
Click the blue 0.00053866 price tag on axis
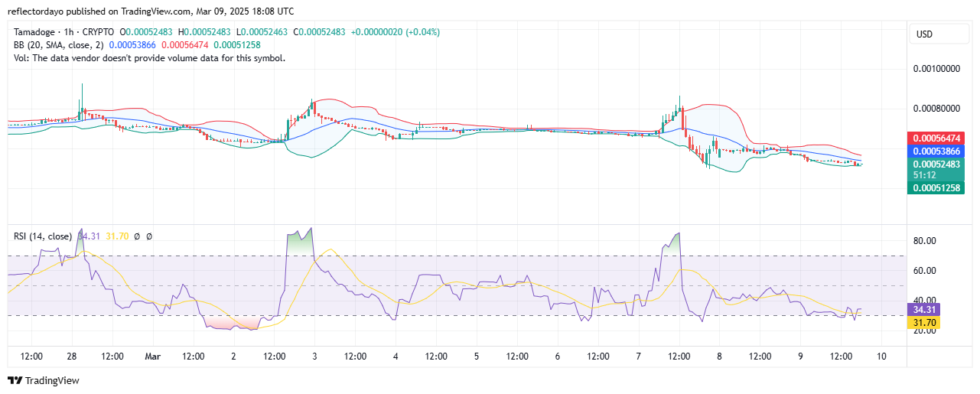tap(934, 151)
